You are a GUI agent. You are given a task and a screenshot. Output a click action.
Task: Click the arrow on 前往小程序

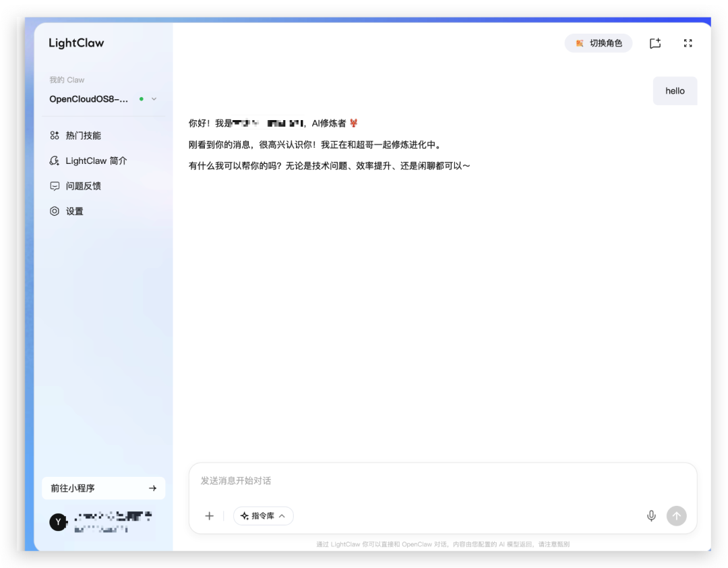coord(152,488)
